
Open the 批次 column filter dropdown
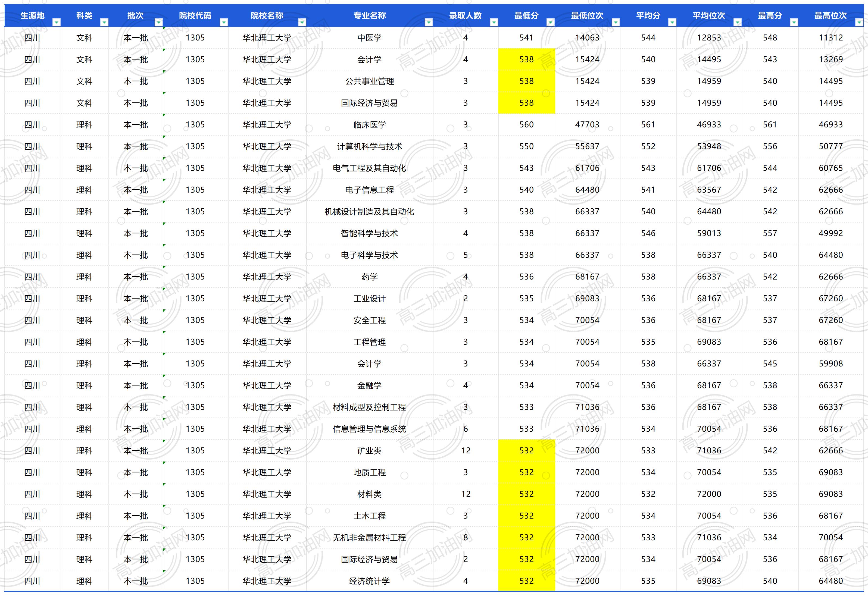coord(158,22)
